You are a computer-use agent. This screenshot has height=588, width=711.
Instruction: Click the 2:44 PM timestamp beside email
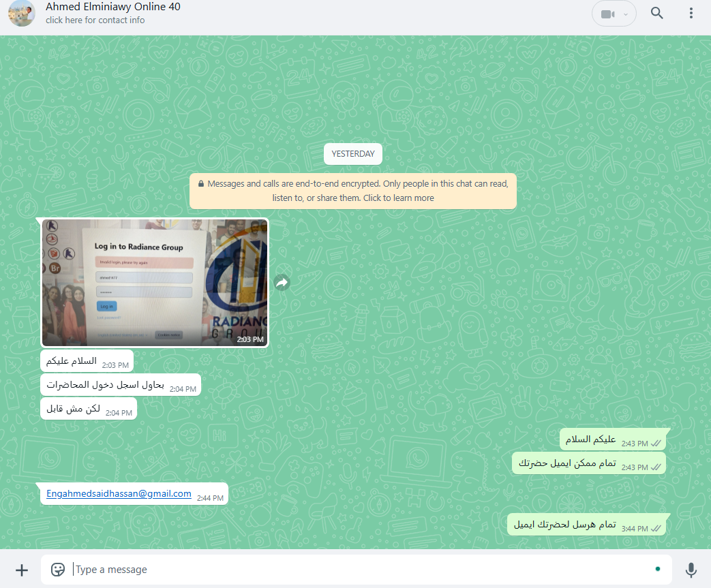tap(210, 498)
